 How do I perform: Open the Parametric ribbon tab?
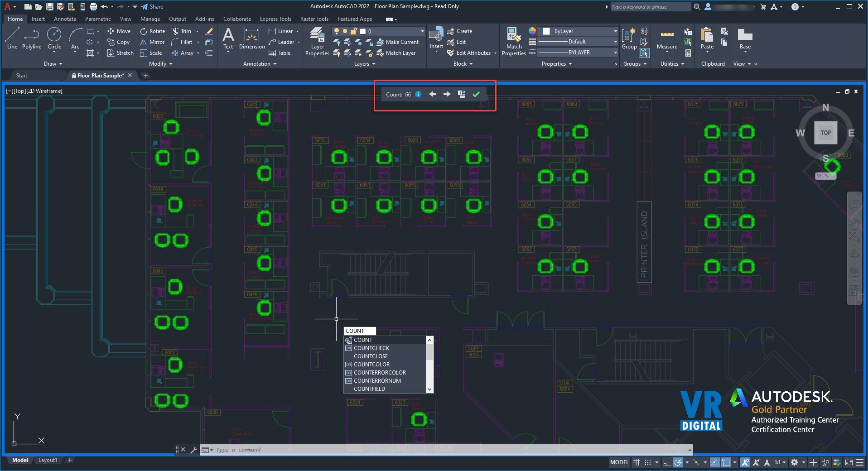(98, 19)
